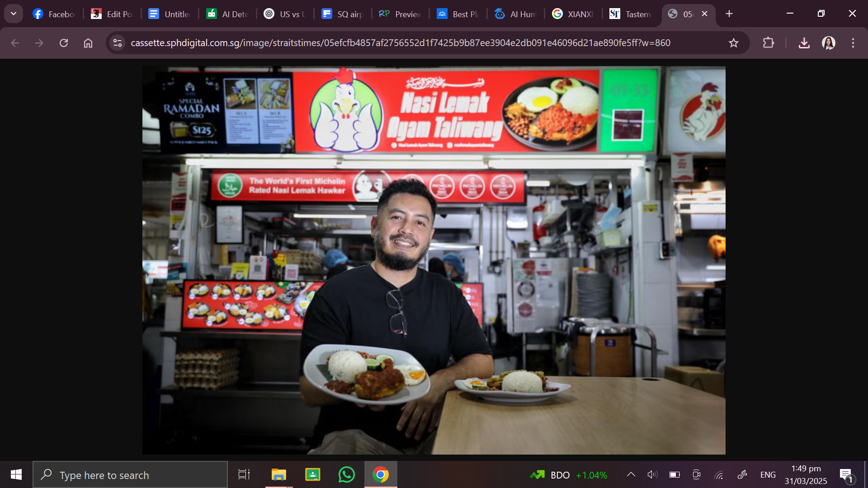Viewport: 868px width, 488px height.
Task: Open the Meet Now camera tray icon
Action: pyautogui.click(x=697, y=474)
